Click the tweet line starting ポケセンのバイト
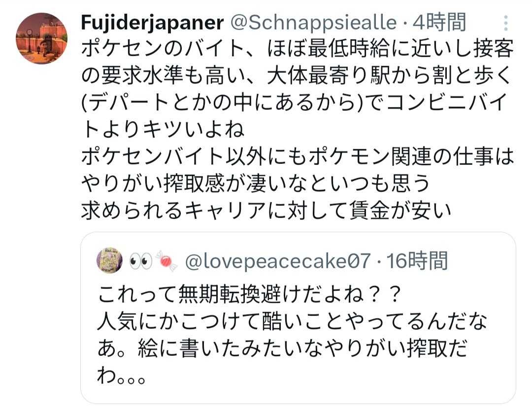The width and height of the screenshot is (532, 406). (297, 49)
